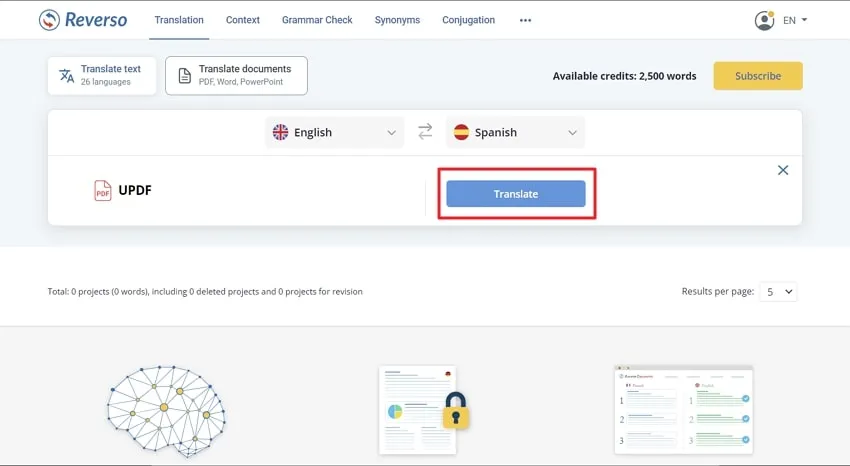Click the side-by-side documents illustration
This screenshot has width=850, height=466.
[683, 410]
